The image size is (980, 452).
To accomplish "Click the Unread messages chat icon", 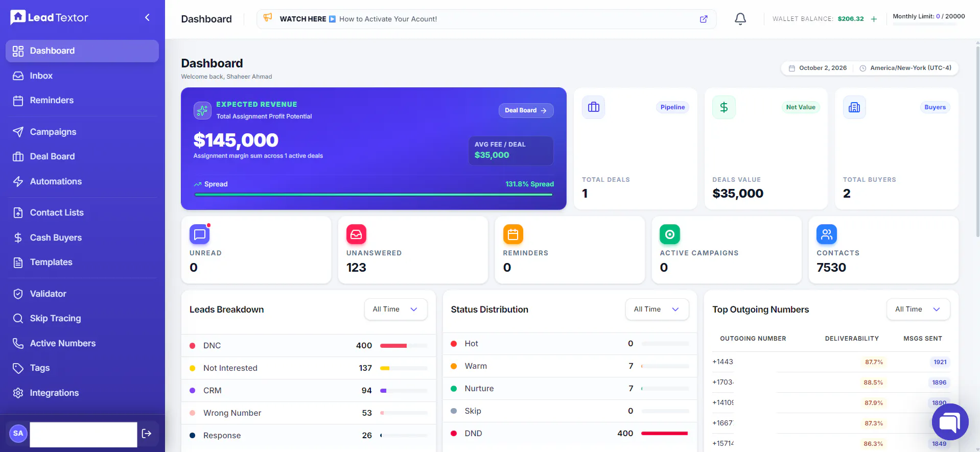I will click(199, 234).
